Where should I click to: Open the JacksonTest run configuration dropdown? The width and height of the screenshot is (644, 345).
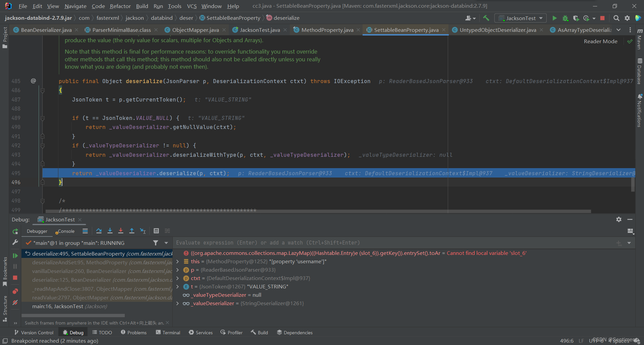click(x=521, y=18)
